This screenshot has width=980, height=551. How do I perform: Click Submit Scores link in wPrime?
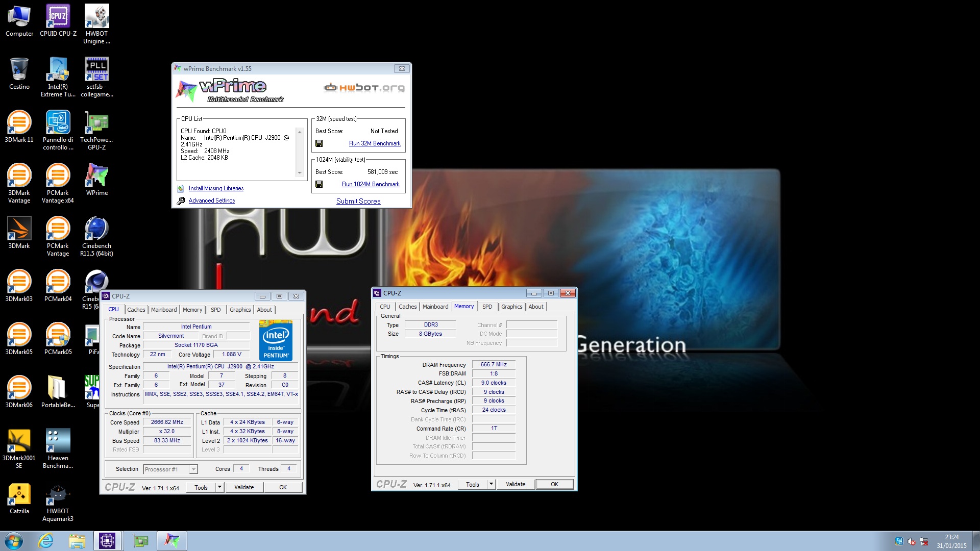[358, 201]
